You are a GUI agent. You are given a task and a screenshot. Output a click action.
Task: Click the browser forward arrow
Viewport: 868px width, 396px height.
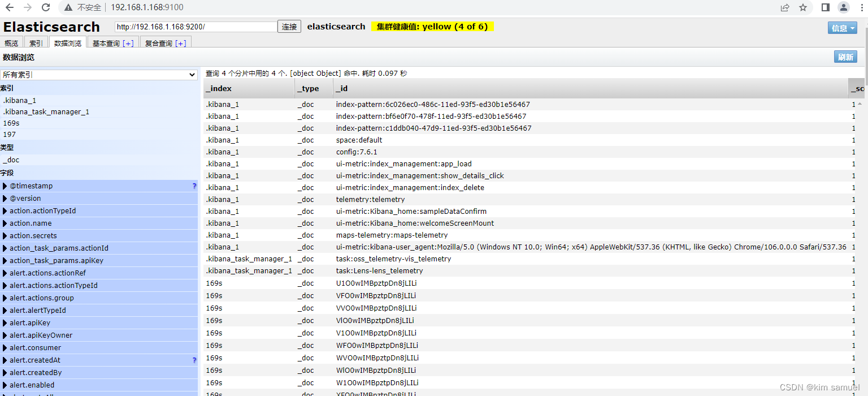tap(27, 7)
